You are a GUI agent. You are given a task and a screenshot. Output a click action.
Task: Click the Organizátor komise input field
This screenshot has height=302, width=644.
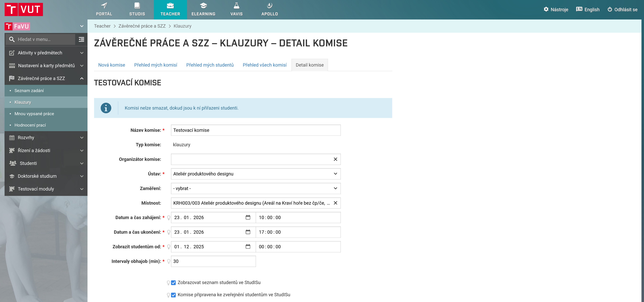(255, 159)
